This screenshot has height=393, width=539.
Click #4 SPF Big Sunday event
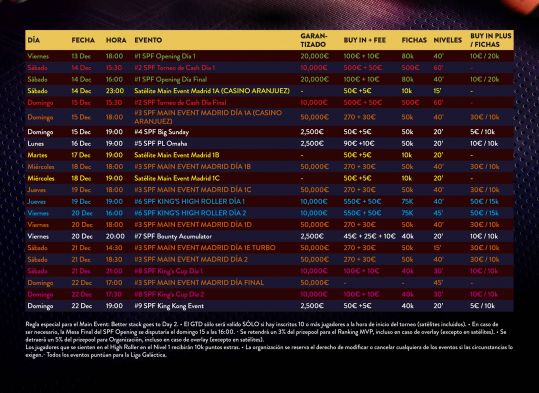(x=161, y=132)
